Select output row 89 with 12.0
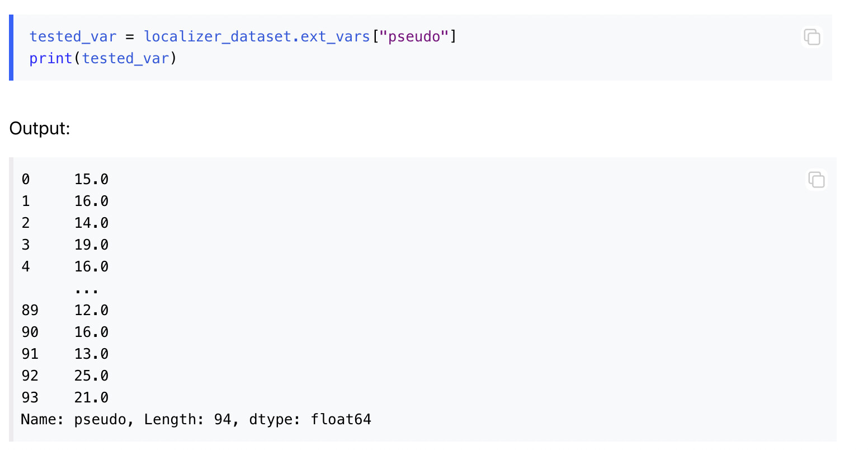868x450 pixels. (65, 311)
